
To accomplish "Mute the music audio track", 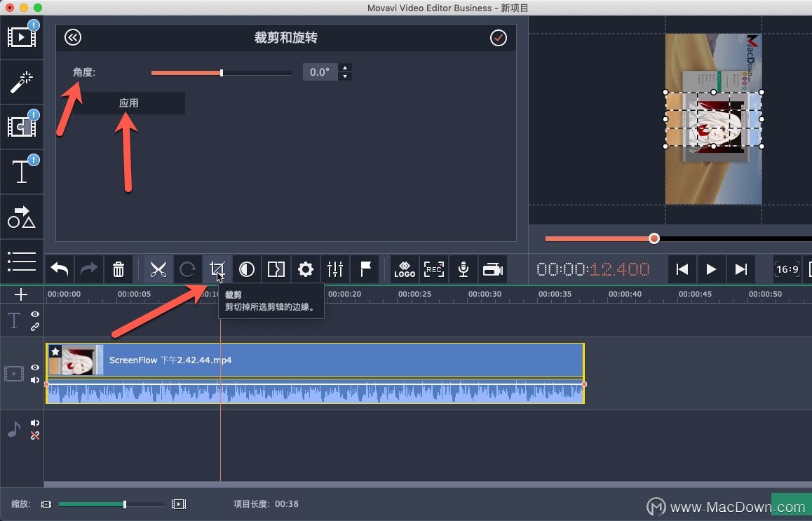I will pos(34,423).
